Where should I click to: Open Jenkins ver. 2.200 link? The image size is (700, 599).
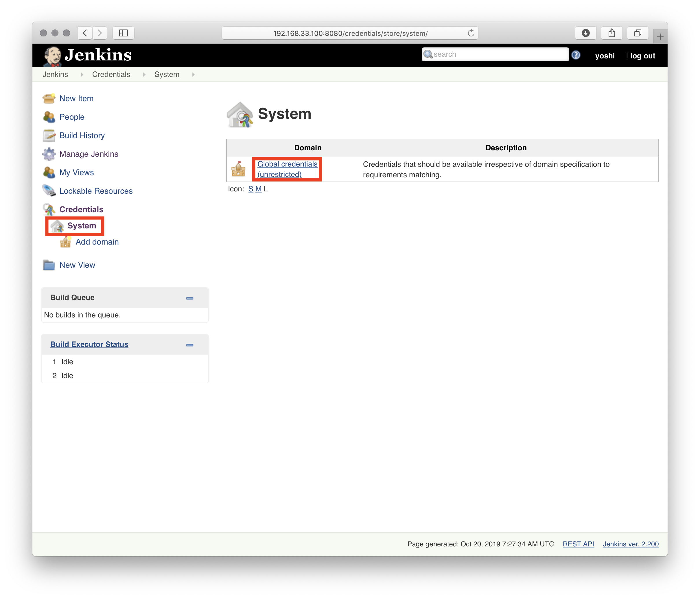(x=631, y=544)
